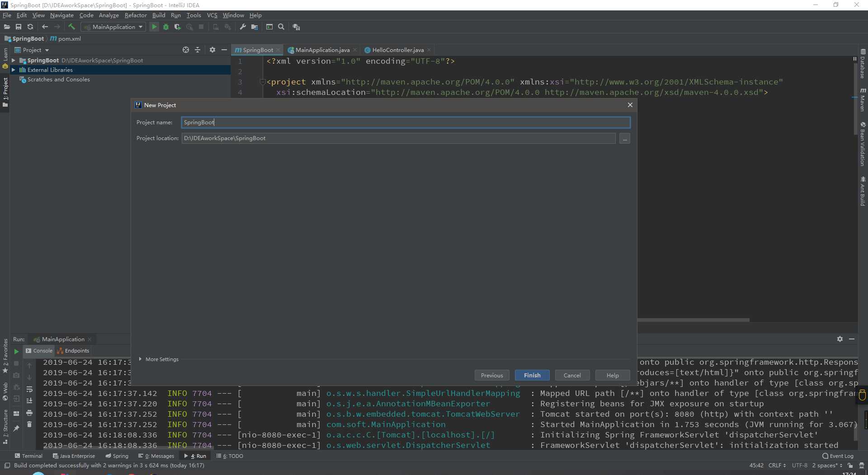Click the Previous button
This screenshot has height=475, width=868.
pyautogui.click(x=492, y=375)
